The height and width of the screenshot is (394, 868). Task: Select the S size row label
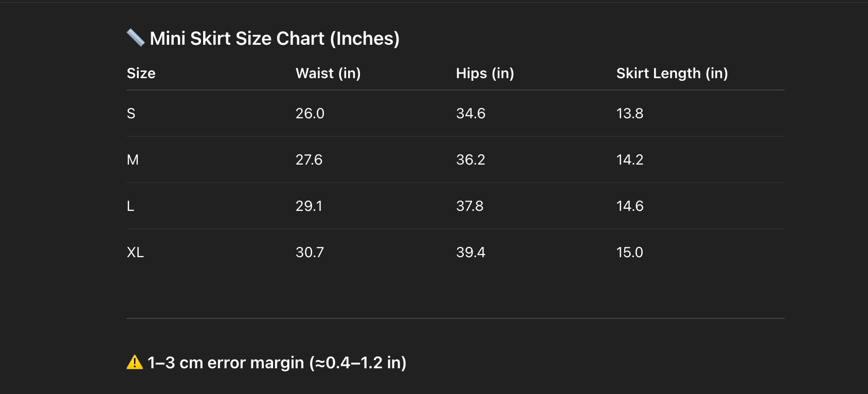coord(131,114)
